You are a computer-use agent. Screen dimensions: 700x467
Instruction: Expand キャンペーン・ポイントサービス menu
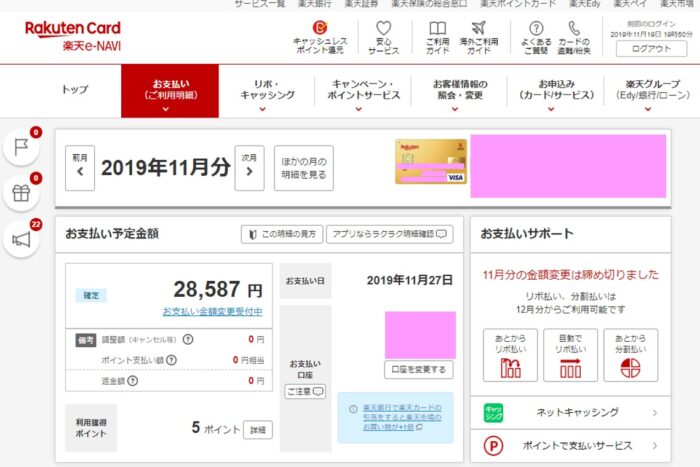pyautogui.click(x=363, y=92)
